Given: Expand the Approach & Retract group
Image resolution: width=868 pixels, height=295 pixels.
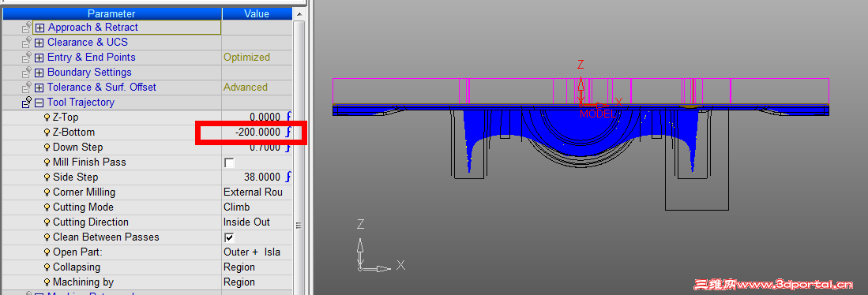Looking at the screenshot, I should click(39, 28).
